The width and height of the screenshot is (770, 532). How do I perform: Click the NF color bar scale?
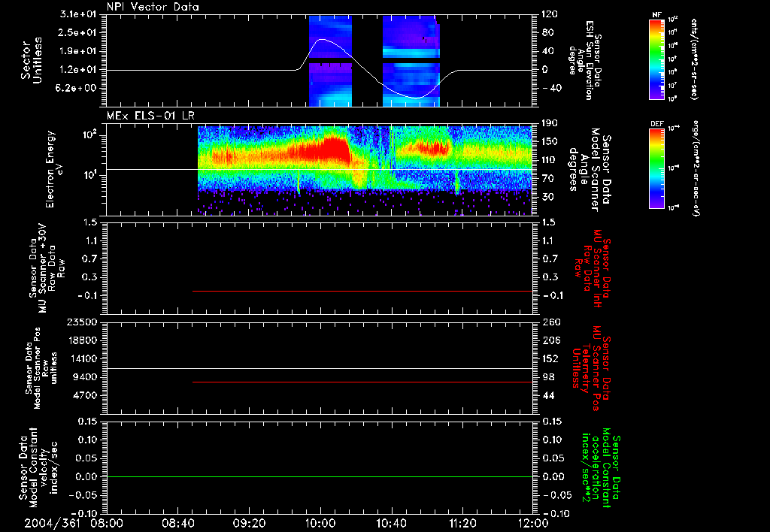(657, 59)
